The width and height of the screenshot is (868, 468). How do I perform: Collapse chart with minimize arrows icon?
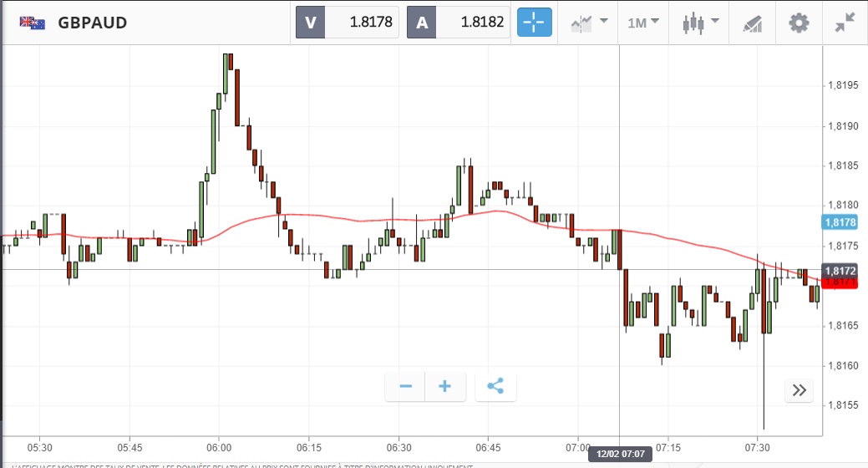(845, 23)
